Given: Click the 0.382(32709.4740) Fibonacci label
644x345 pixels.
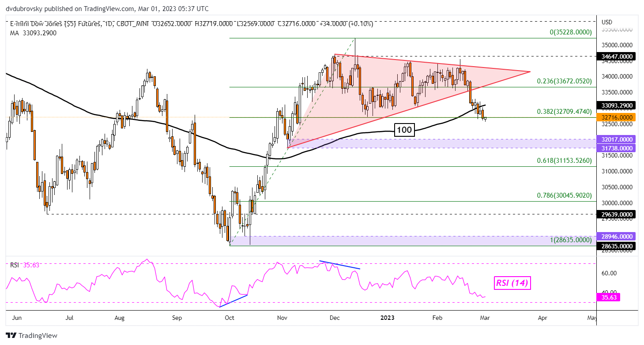Looking at the screenshot, I should 564,112.
